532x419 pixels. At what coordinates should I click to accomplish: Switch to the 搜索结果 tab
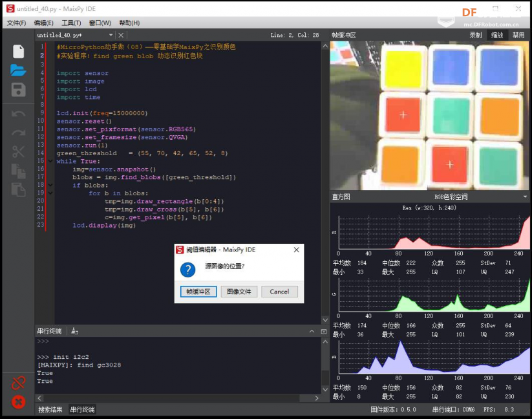click(50, 409)
